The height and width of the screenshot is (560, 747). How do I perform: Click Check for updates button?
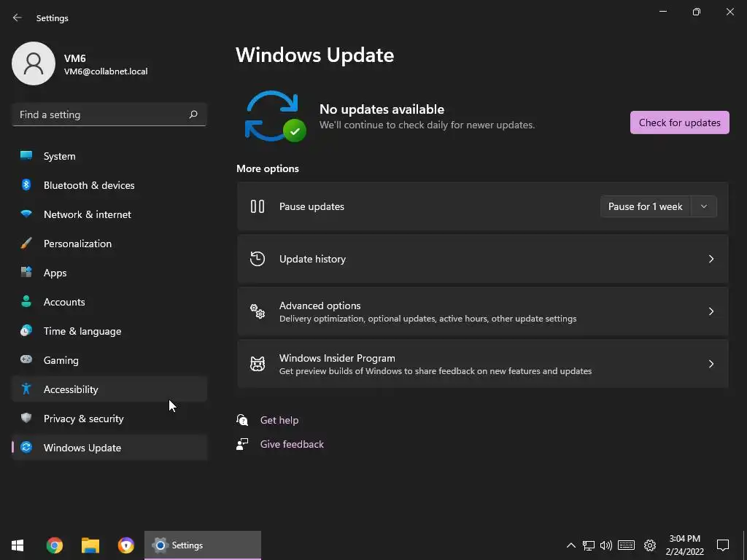679,122
